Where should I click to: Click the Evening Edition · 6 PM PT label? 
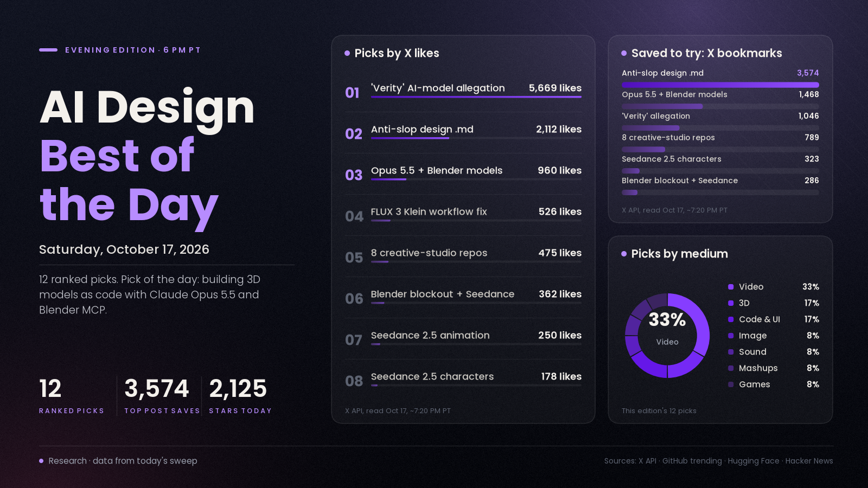tap(133, 50)
